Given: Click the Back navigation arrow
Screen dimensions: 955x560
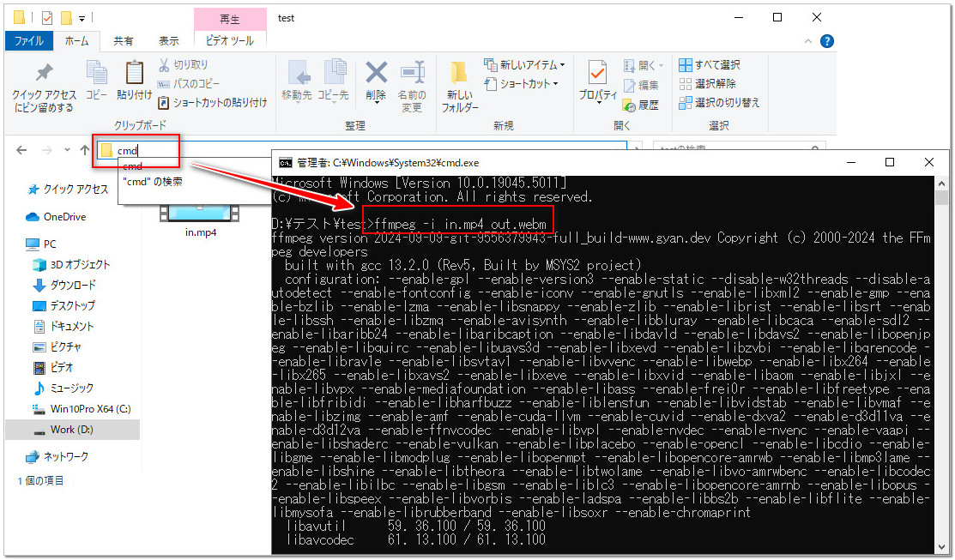Looking at the screenshot, I should pos(22,150).
